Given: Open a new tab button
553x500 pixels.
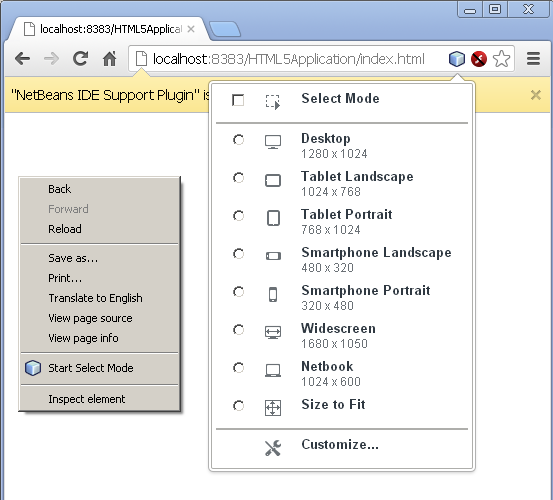Looking at the screenshot, I should 225,29.
